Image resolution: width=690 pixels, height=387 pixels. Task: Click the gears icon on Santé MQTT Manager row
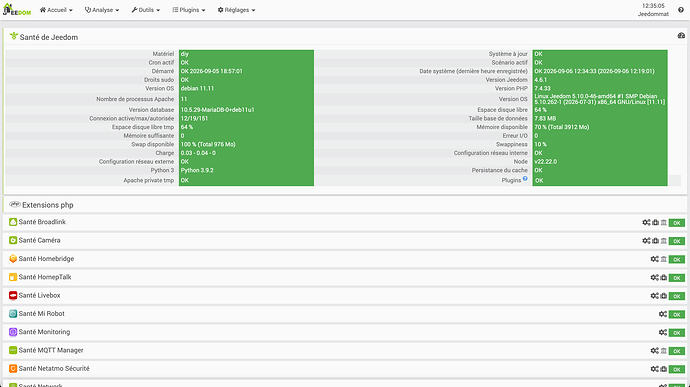click(654, 350)
